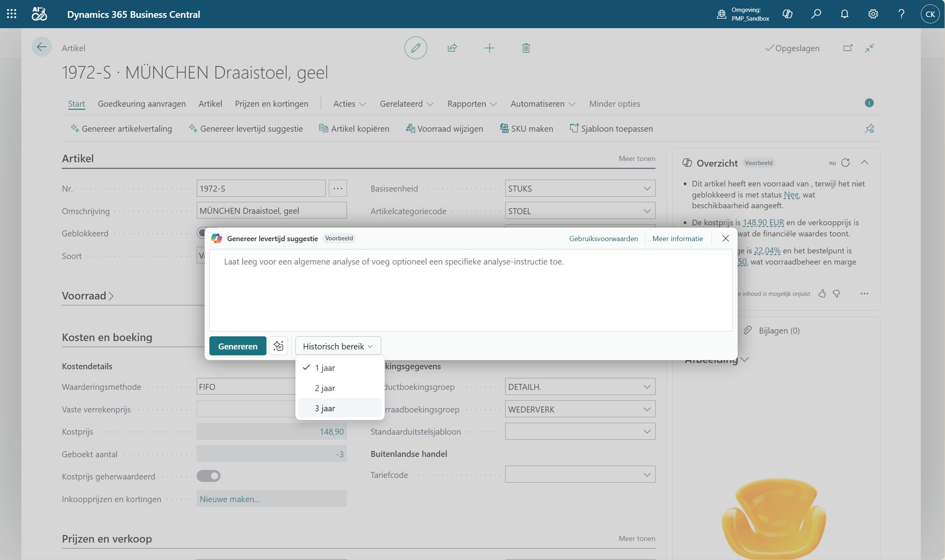Click the share icon in header

tap(452, 48)
